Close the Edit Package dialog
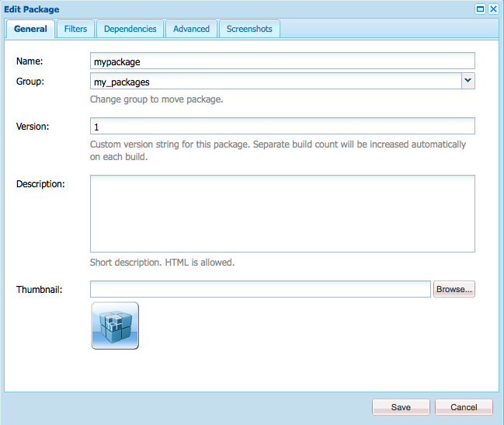 [x=493, y=9]
